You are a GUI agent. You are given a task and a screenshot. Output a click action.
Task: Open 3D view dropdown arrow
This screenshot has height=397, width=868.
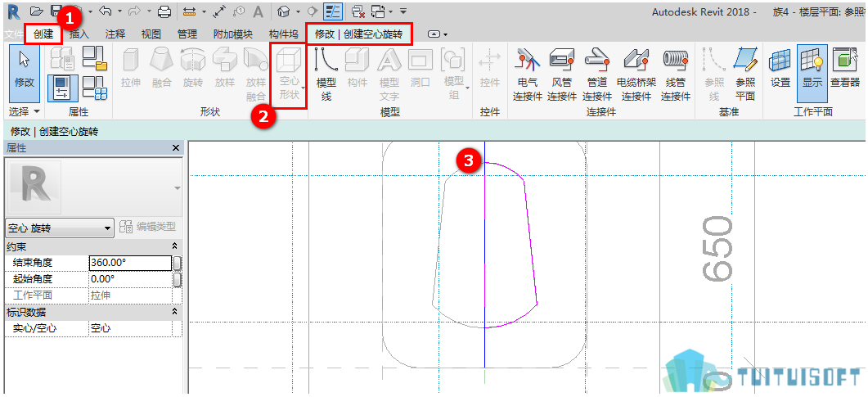pos(298,11)
